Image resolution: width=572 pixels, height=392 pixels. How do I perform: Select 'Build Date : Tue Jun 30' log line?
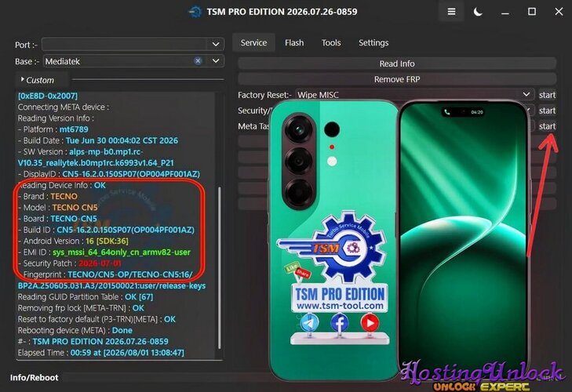click(x=98, y=140)
